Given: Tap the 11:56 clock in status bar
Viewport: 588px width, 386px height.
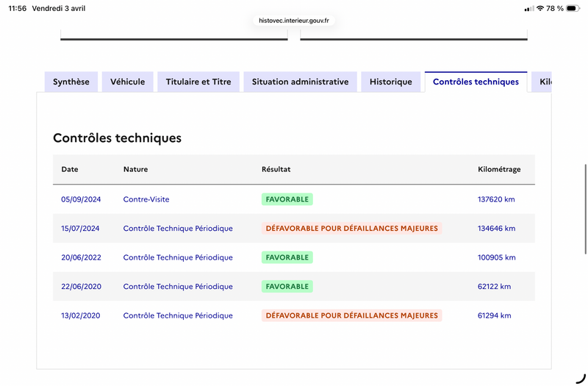Looking at the screenshot, I should 18,8.
